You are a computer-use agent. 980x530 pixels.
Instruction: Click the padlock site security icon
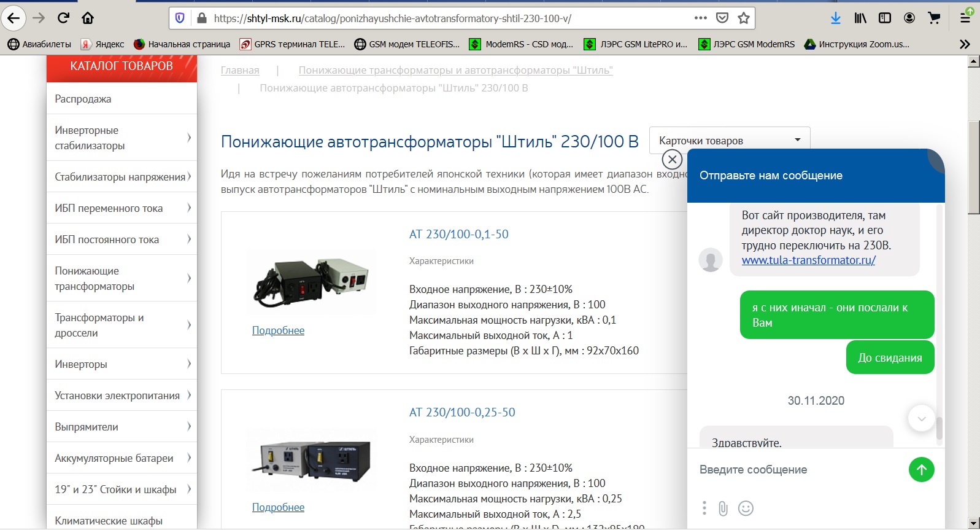coord(201,18)
